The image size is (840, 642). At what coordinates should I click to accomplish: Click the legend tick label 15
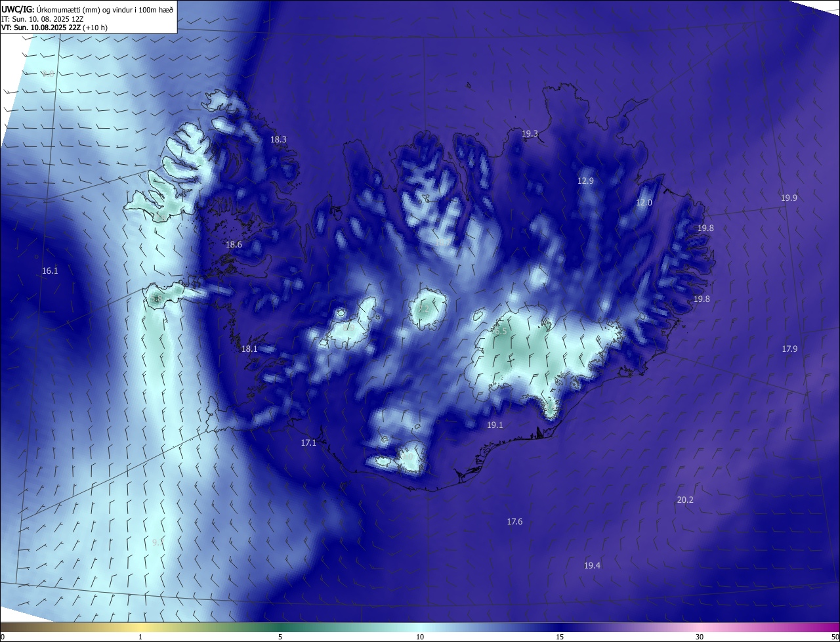point(560,637)
